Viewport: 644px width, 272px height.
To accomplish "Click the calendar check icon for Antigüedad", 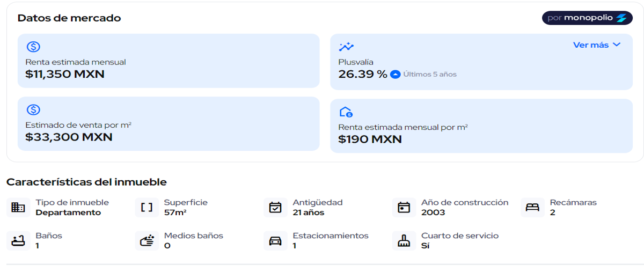I will pos(275,208).
